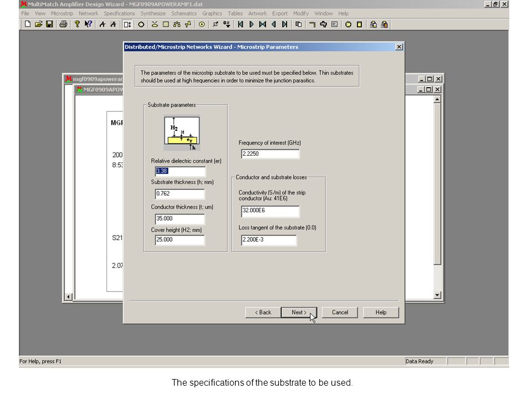Open the Tables menu
The image size is (532, 399).
[x=235, y=13]
